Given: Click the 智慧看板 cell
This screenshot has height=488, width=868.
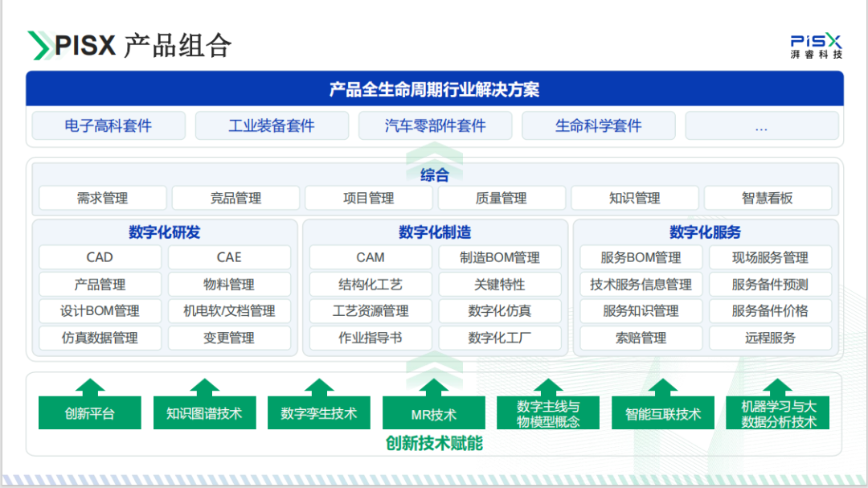Looking at the screenshot, I should click(x=768, y=198).
